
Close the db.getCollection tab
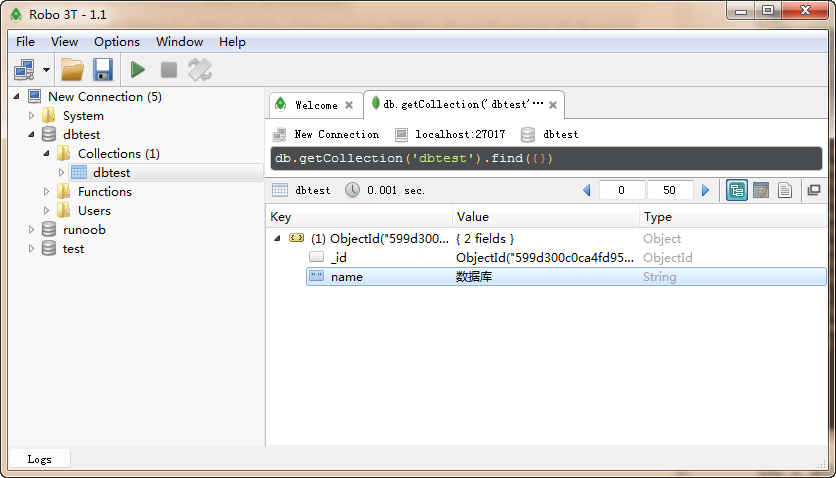(553, 105)
